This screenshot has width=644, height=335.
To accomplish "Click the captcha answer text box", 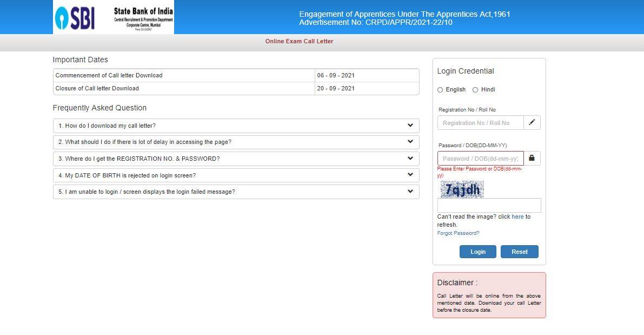I will [489, 205].
